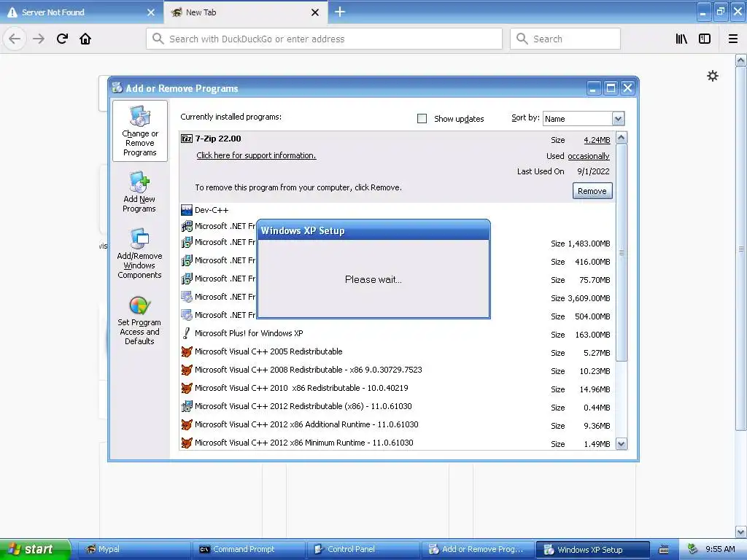Open the Sort by Name dropdown

click(618, 119)
